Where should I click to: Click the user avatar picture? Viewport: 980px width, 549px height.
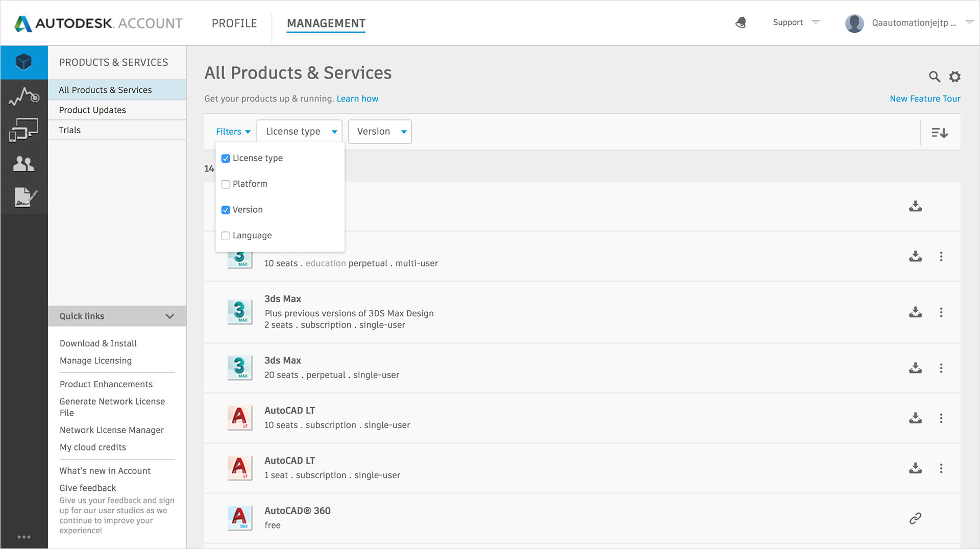coord(854,23)
